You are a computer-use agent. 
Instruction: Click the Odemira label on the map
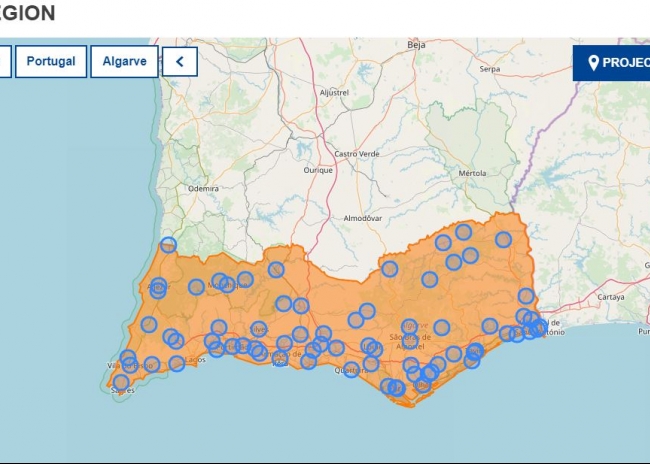203,188
